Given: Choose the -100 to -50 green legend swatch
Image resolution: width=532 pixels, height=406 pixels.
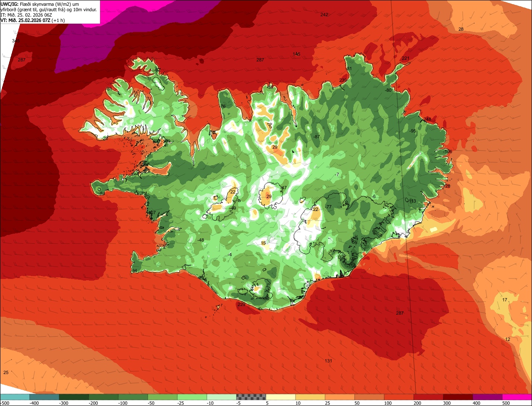Looking at the screenshot, I should point(133,396).
